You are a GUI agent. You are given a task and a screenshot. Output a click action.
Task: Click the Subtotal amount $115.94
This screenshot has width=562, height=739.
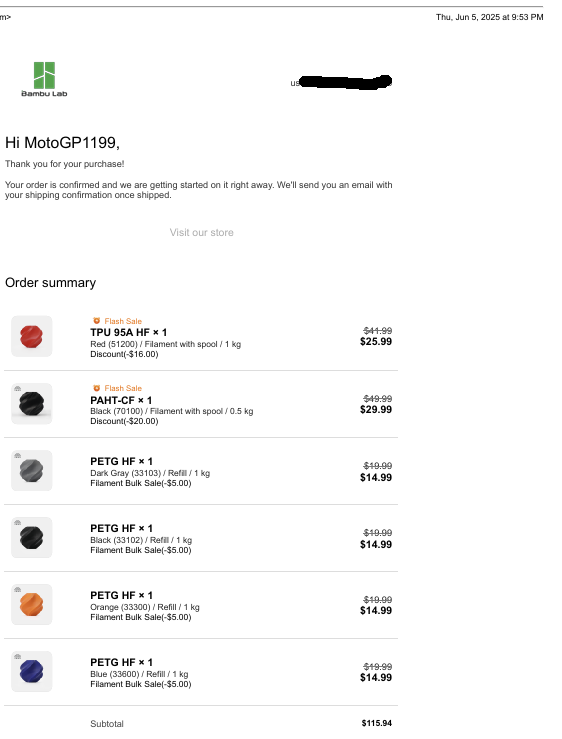tap(377, 723)
